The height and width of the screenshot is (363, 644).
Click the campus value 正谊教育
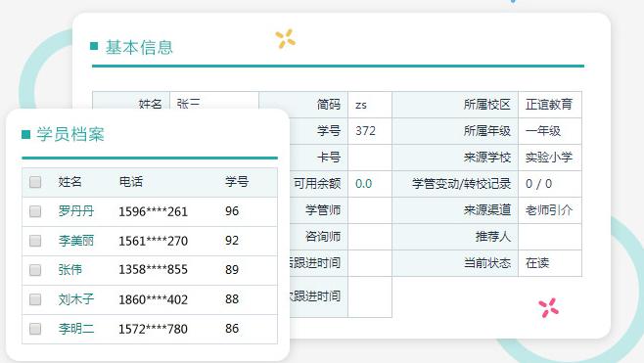tap(549, 105)
